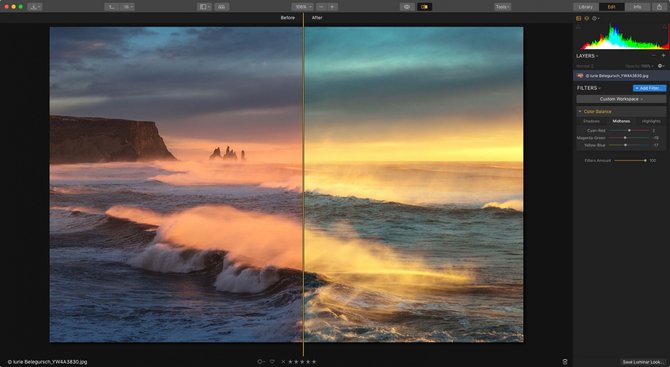Click the histogram graph

click(622, 37)
